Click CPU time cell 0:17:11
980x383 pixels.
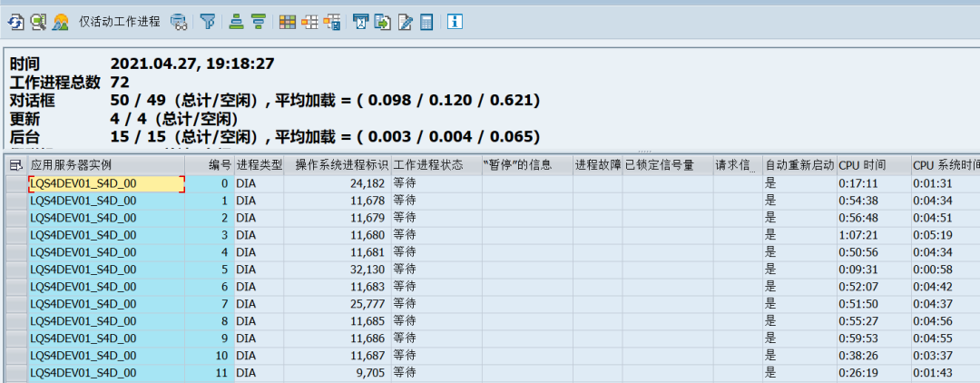(873, 183)
